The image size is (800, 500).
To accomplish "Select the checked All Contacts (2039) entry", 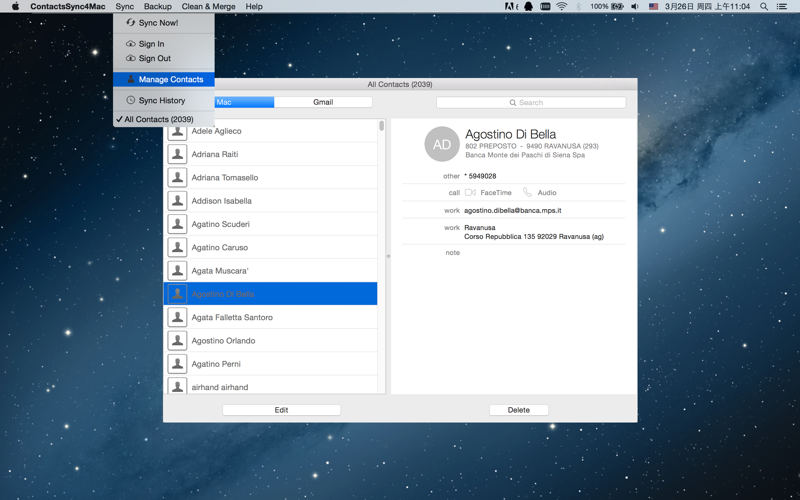I will click(x=164, y=119).
